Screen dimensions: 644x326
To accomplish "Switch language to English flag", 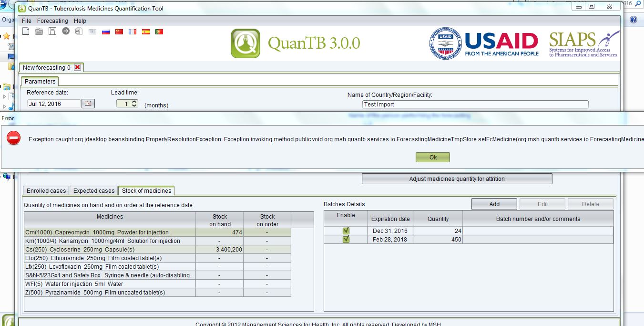I will 92,32.
